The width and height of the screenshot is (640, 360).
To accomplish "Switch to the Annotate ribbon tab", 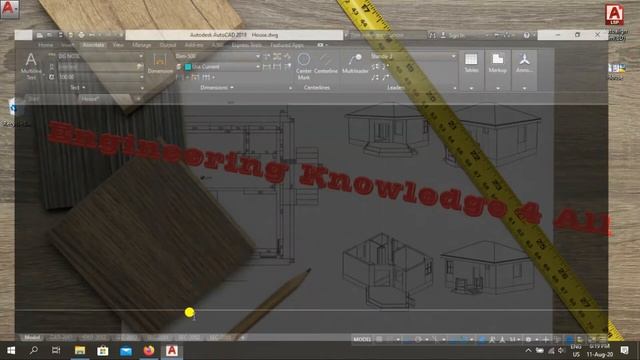I will coord(93,45).
